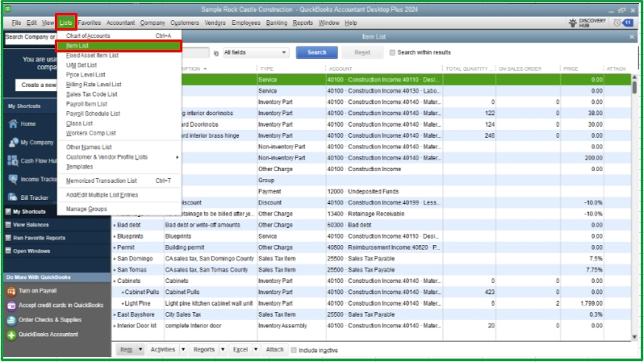Screen dimensions: 644x362
Task: Enable Search within results checkbox
Action: [x=393, y=52]
